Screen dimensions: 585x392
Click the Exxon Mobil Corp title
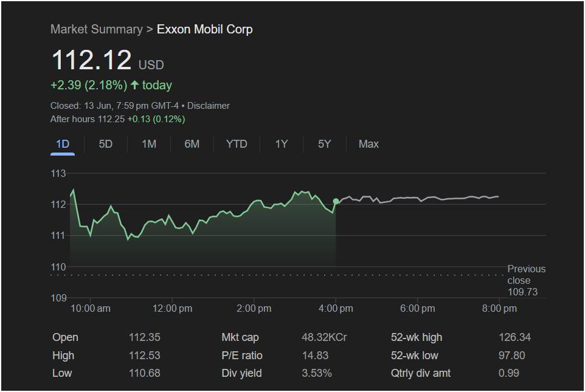point(204,29)
